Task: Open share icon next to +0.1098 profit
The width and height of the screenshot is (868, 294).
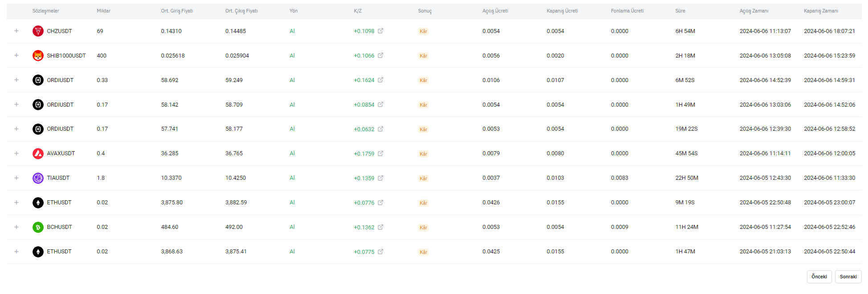Action: coord(381,31)
